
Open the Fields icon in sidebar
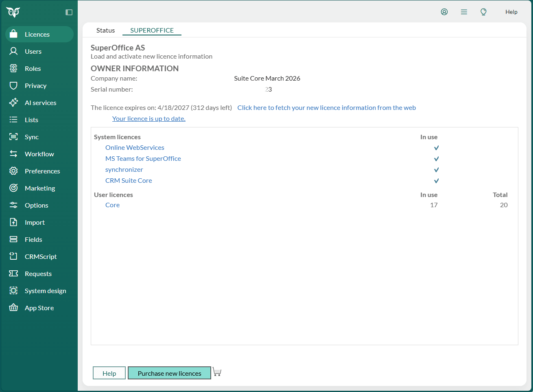13,239
